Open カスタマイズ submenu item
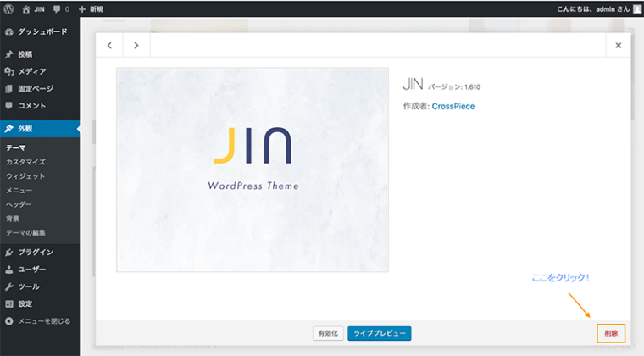The image size is (644, 356). click(25, 162)
